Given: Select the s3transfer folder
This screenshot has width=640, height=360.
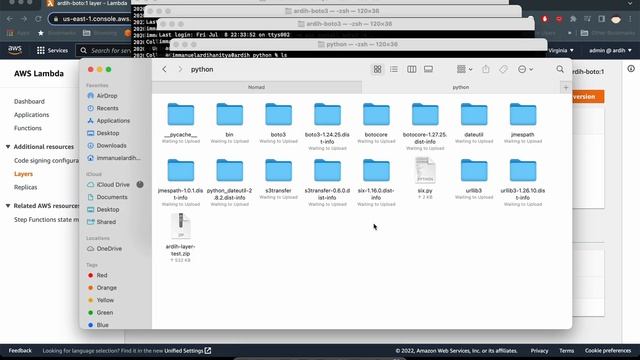Looking at the screenshot, I should tap(278, 171).
